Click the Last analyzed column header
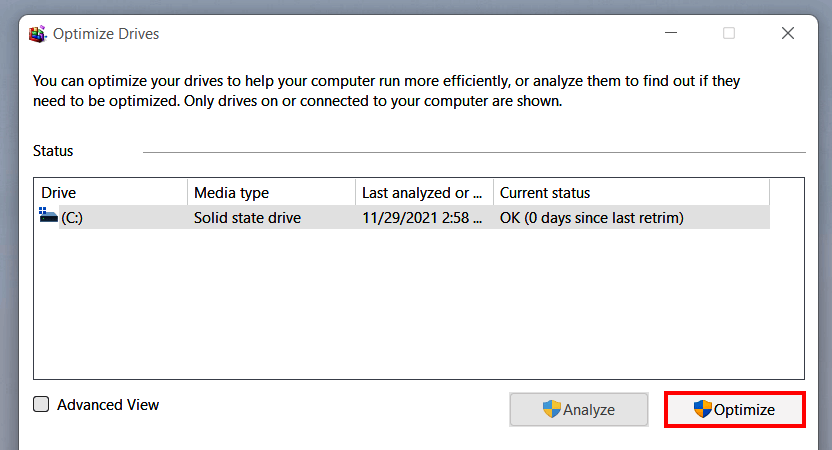The width and height of the screenshot is (832, 450). [x=423, y=192]
